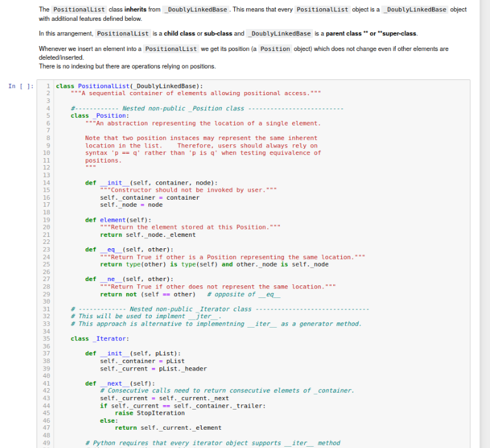Click the line 'self._container = pList'
This screenshot has width=490, height=448.
[142, 362]
